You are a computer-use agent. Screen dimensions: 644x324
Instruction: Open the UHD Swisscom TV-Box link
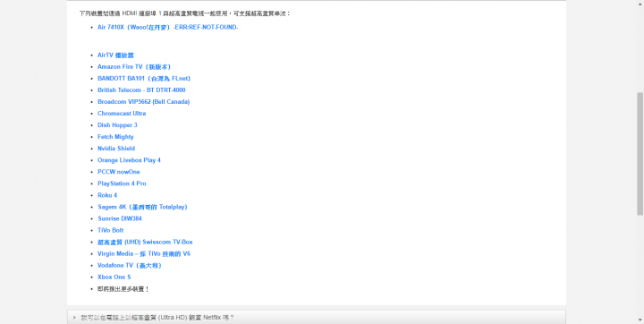coord(145,243)
